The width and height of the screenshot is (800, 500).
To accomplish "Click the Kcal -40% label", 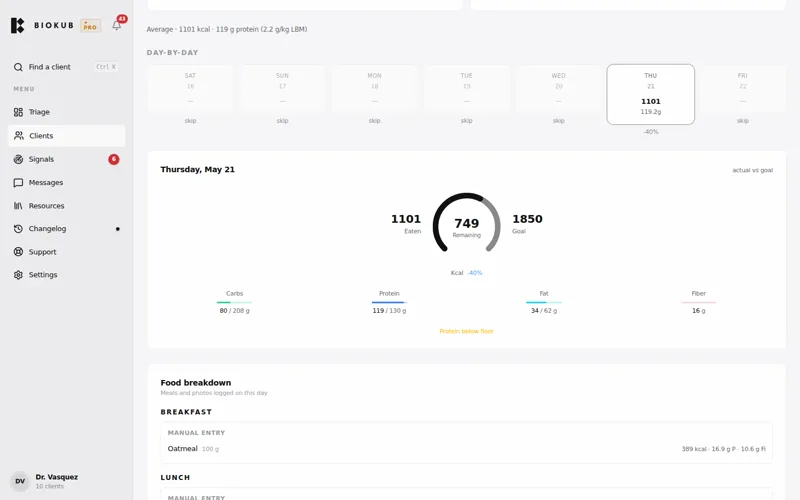I will pos(466,273).
